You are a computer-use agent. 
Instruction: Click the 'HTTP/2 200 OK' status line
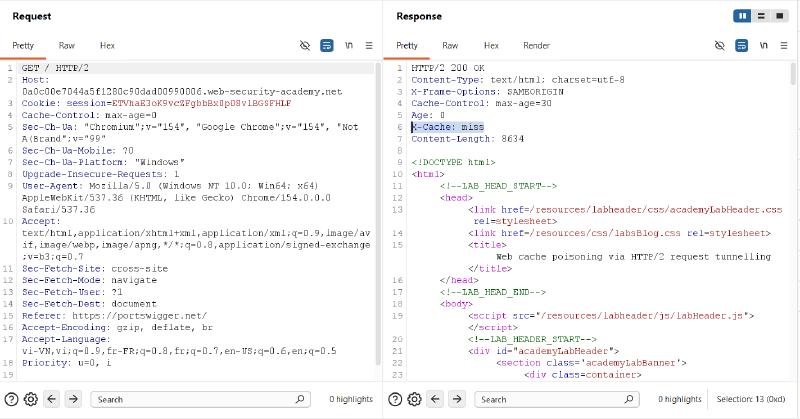[x=448, y=68]
